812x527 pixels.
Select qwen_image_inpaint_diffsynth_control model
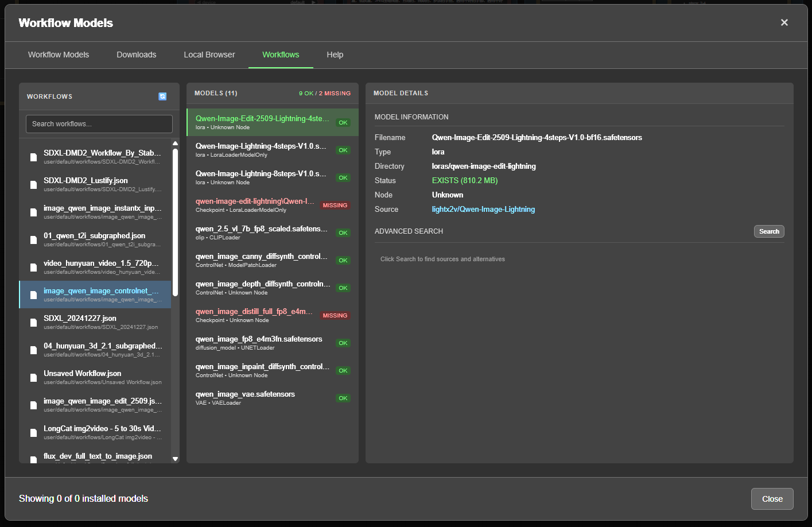click(x=273, y=370)
